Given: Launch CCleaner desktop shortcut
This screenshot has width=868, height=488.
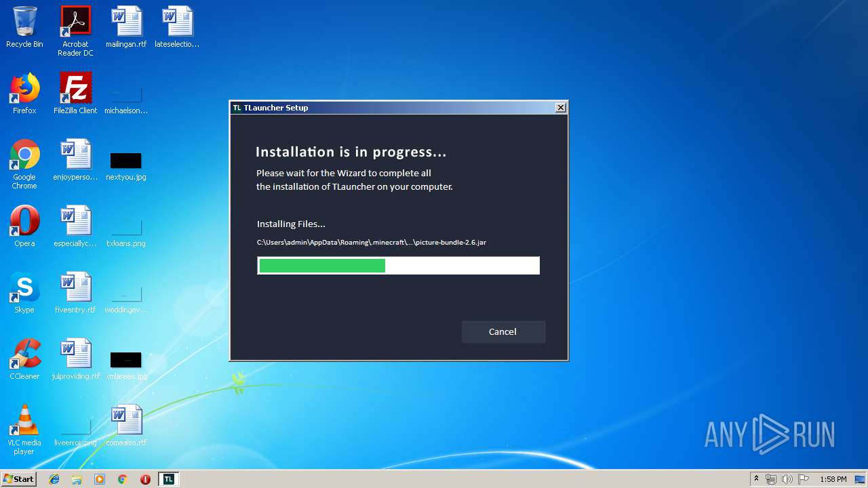Looking at the screenshot, I should coord(24,360).
